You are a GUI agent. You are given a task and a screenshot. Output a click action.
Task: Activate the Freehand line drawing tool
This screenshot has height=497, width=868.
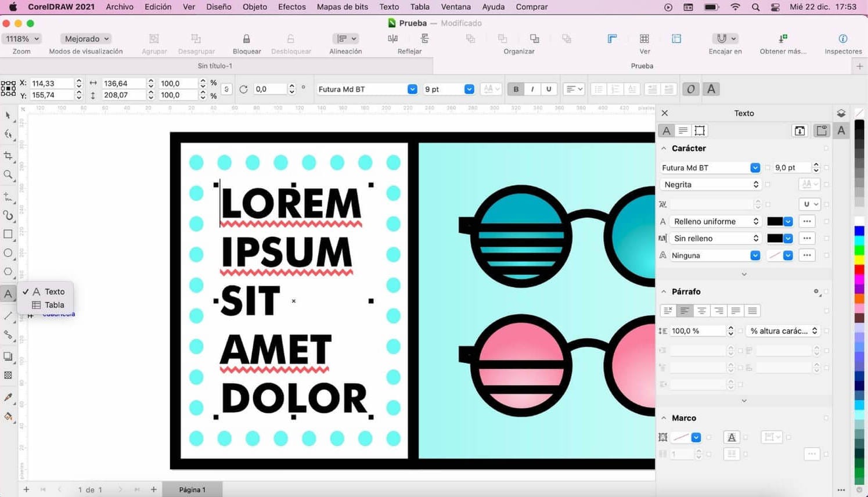8,195
